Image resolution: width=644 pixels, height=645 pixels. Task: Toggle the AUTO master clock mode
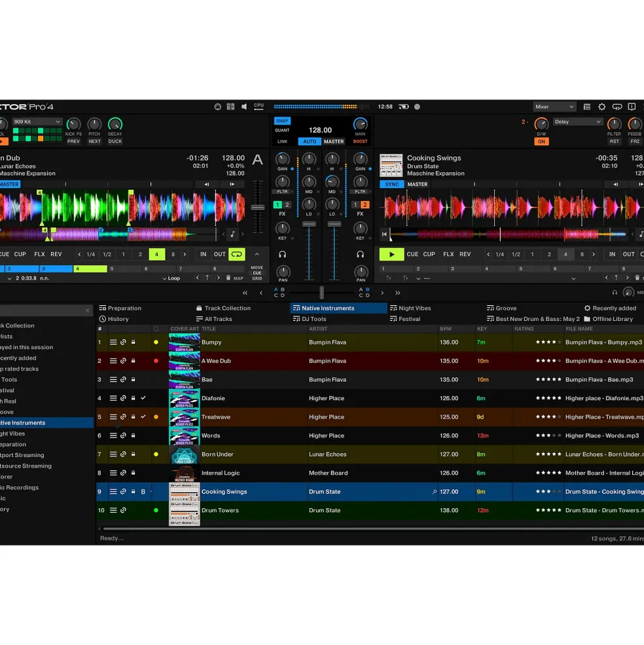click(310, 141)
